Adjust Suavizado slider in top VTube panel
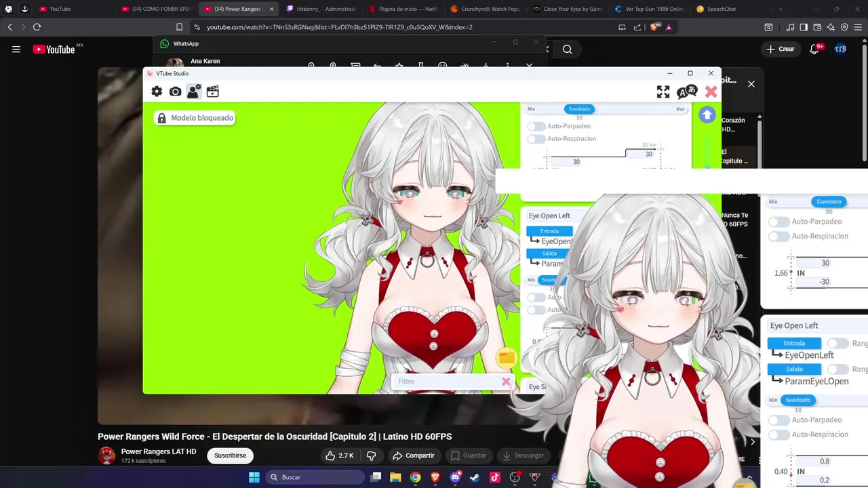868x488 pixels. pos(579,109)
